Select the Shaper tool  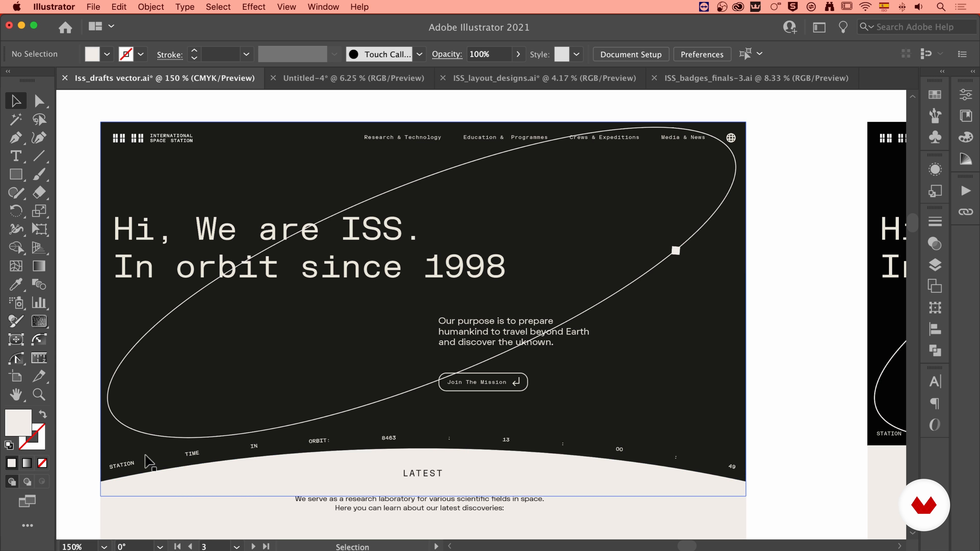point(16,193)
